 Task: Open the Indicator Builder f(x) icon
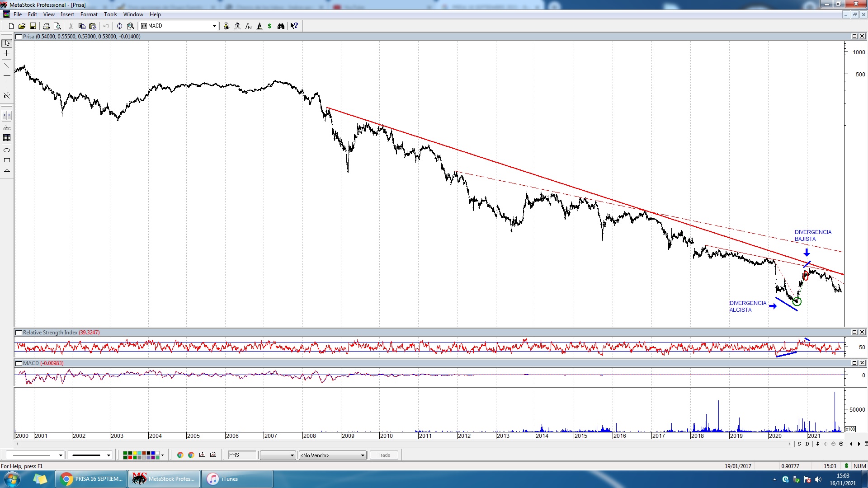click(x=248, y=26)
